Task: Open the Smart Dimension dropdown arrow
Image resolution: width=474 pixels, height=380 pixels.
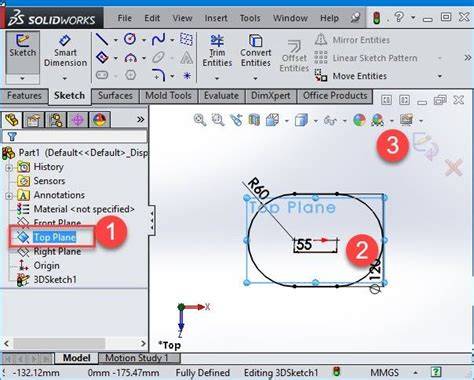Action: point(65,79)
